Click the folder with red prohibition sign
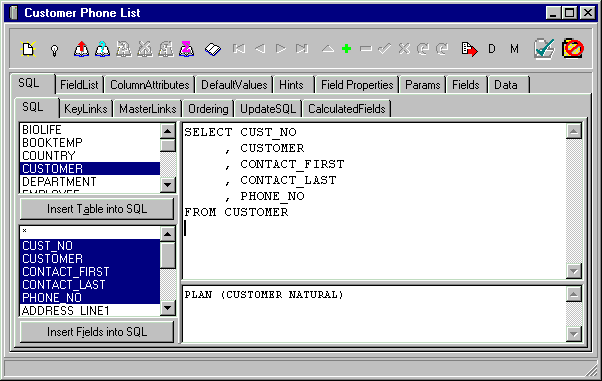The width and height of the screenshot is (602, 381). pyautogui.click(x=573, y=48)
